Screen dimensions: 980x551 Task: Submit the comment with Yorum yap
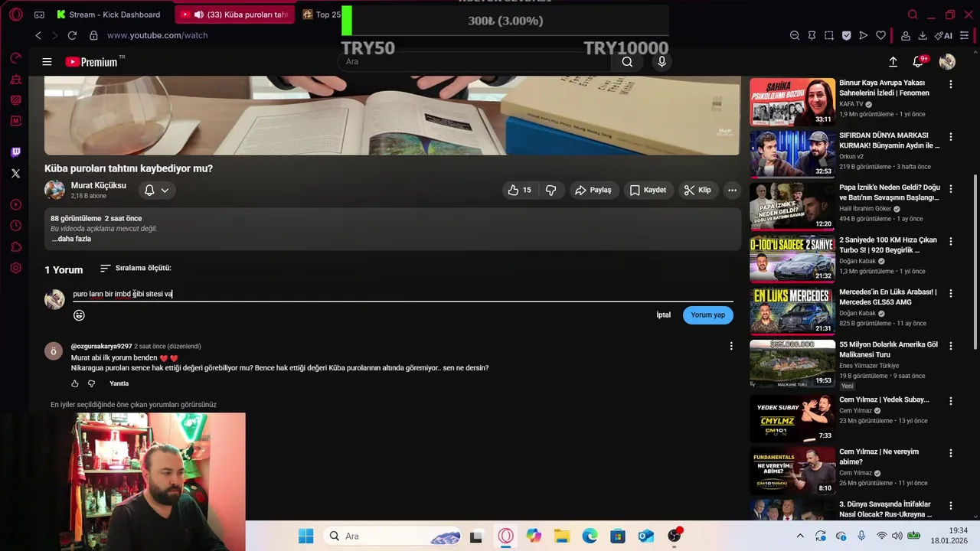(707, 315)
